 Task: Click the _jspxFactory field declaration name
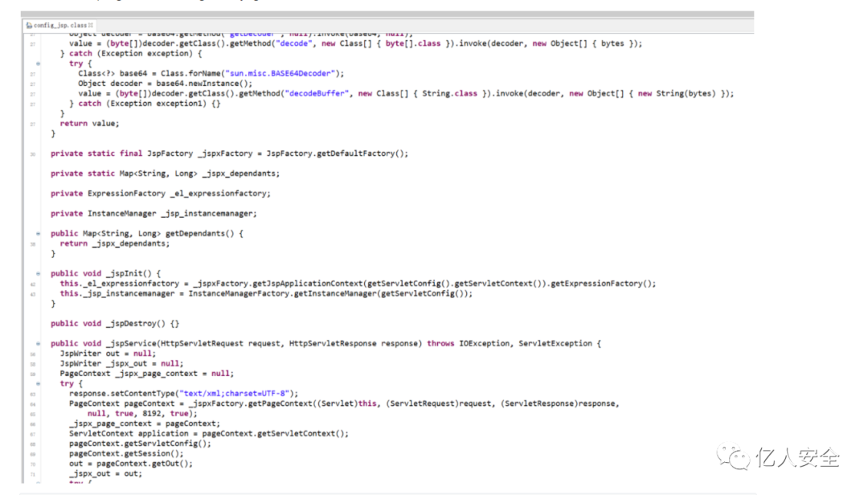click(x=225, y=153)
